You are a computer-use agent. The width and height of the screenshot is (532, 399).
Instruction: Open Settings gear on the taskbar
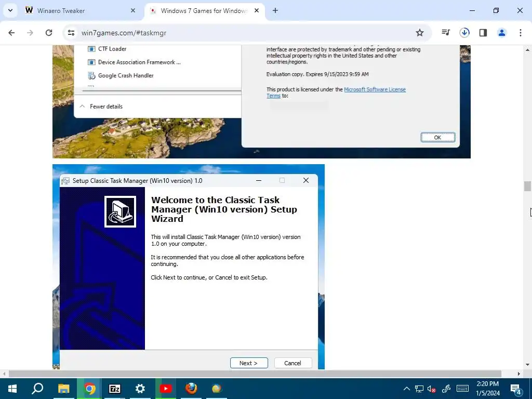pos(140,389)
